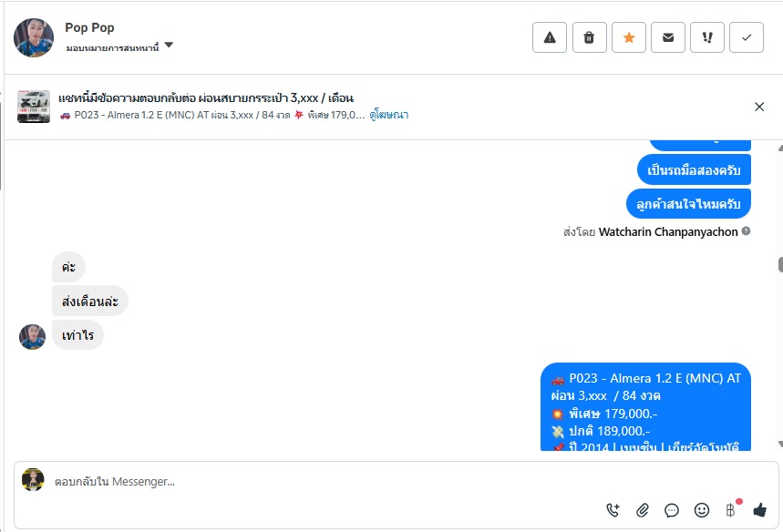Click Pop Pop's profile picture in header
This screenshot has width=783, height=532.
coord(34,38)
